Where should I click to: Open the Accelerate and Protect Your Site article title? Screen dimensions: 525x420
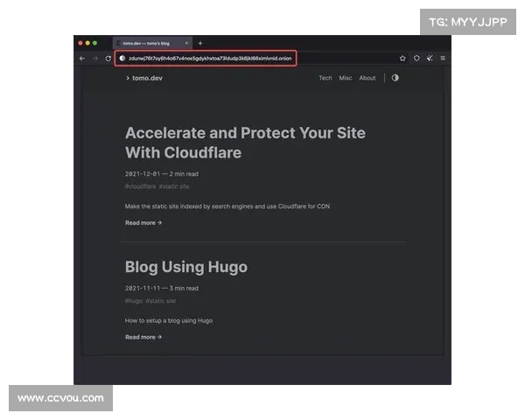pos(245,143)
